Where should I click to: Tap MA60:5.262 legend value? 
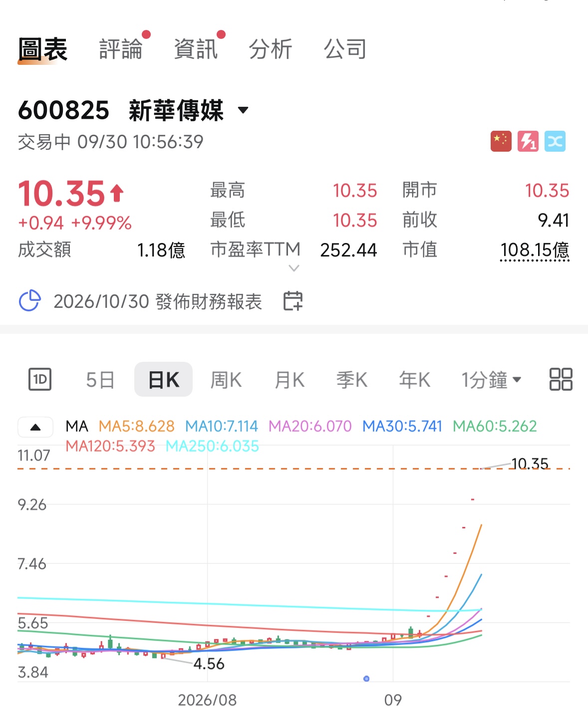coord(495,426)
